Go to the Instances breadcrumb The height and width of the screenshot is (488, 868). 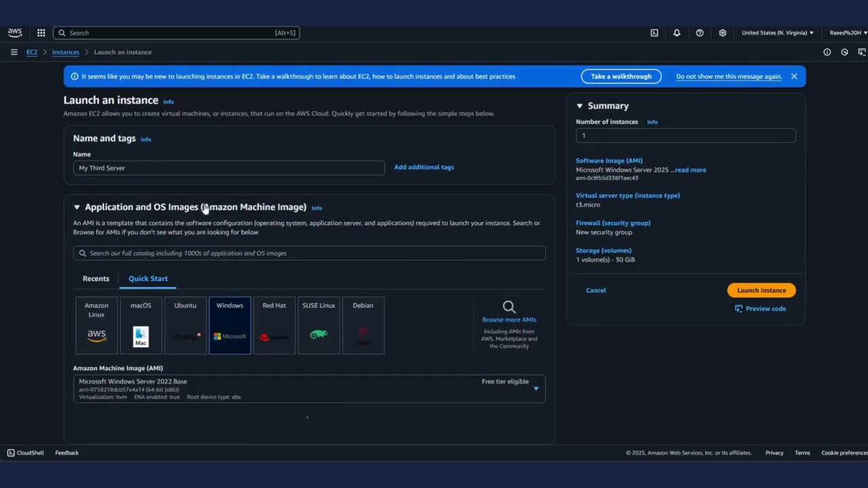[66, 52]
